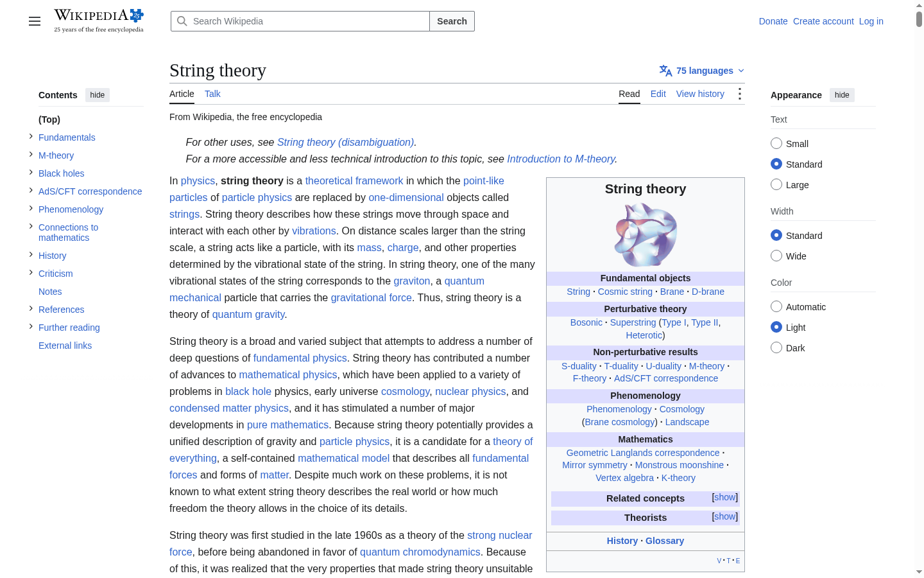This screenshot has width=924, height=578.
Task: Open the three-dot page tools menu
Action: click(x=740, y=94)
